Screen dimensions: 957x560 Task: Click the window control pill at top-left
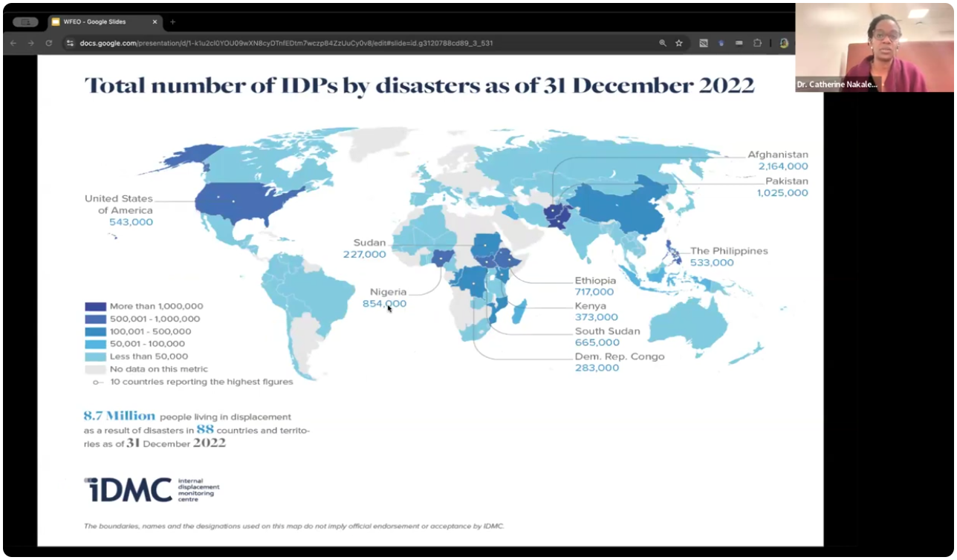(25, 22)
